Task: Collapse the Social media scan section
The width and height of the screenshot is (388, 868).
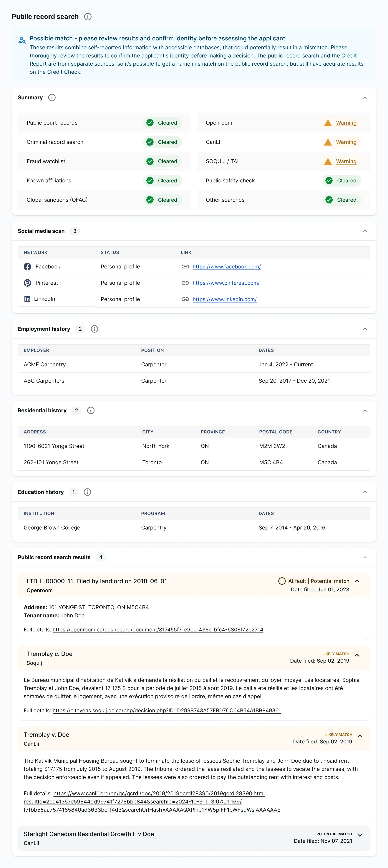Action: coord(365,231)
